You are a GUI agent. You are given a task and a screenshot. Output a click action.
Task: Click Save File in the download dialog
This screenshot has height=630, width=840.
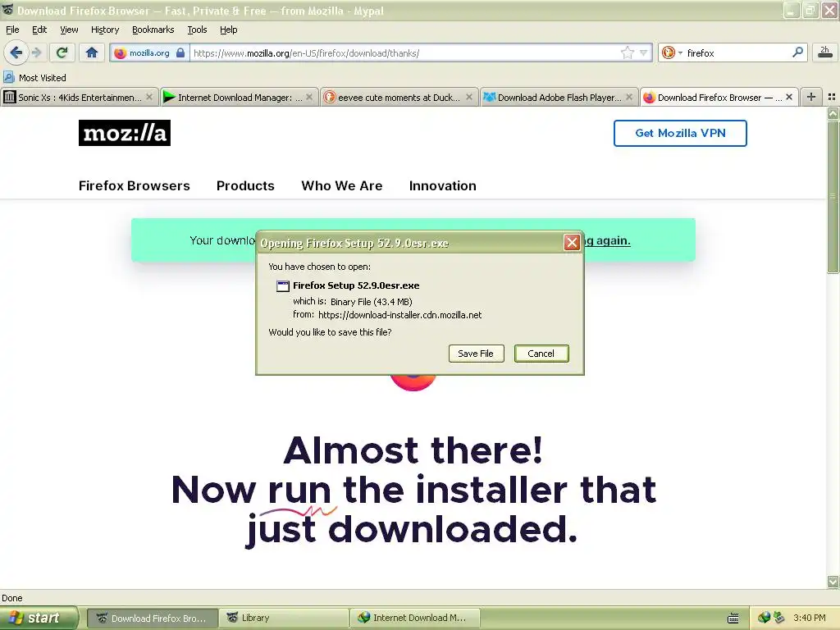tap(477, 354)
